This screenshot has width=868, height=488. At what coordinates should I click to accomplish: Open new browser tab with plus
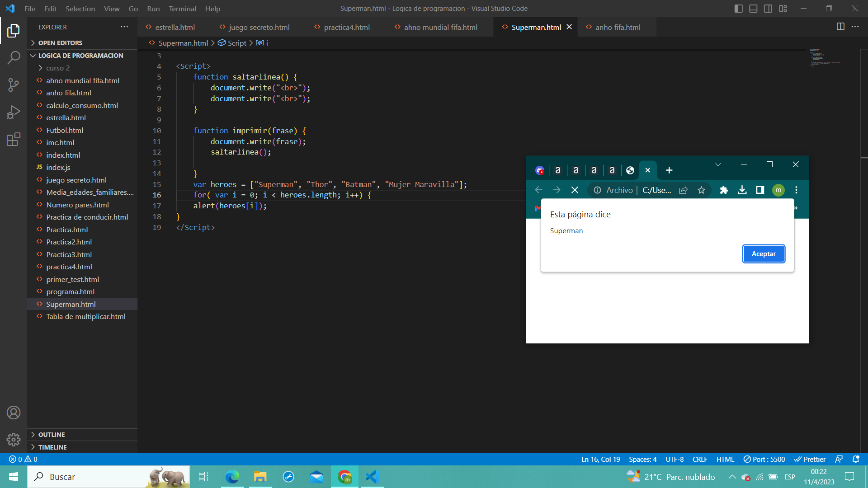[x=669, y=170]
